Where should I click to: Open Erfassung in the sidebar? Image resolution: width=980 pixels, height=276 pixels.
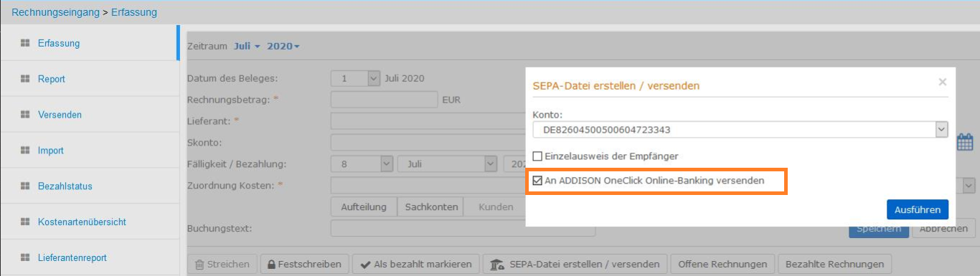59,43
